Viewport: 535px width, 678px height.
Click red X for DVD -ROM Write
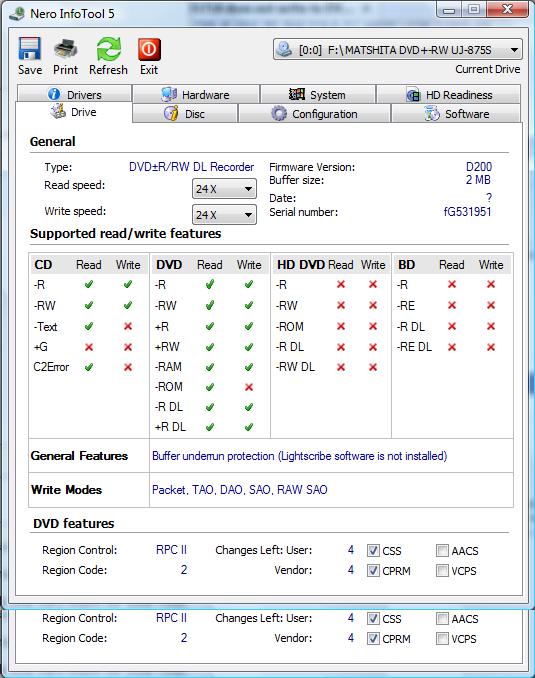coord(249,387)
